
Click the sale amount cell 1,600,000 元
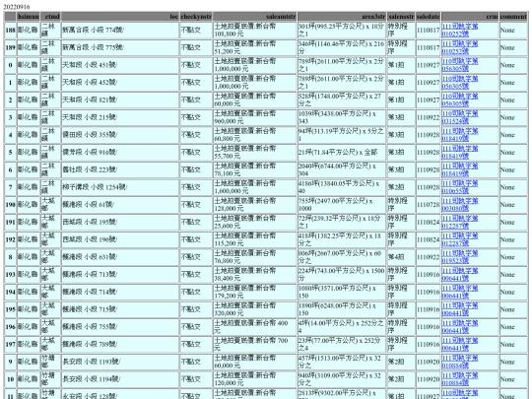[255, 187]
